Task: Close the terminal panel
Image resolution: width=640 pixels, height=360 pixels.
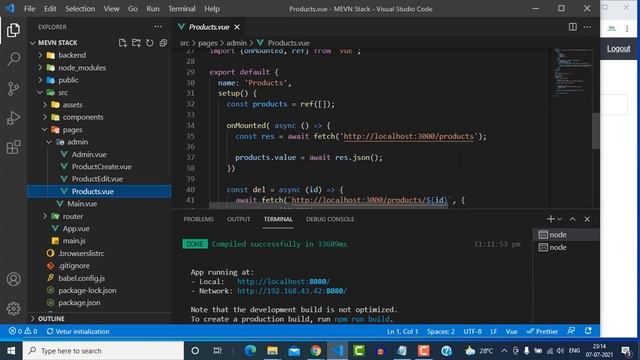Action: 587,219
